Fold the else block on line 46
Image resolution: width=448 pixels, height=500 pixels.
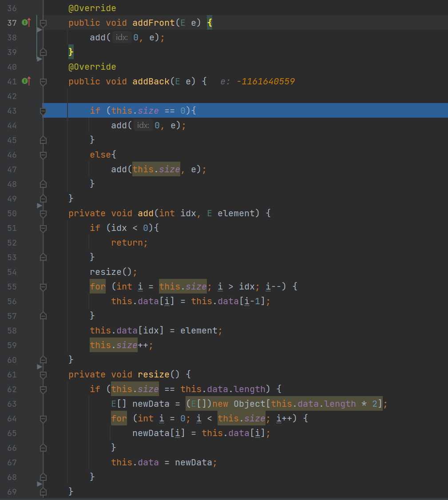pyautogui.click(x=43, y=155)
